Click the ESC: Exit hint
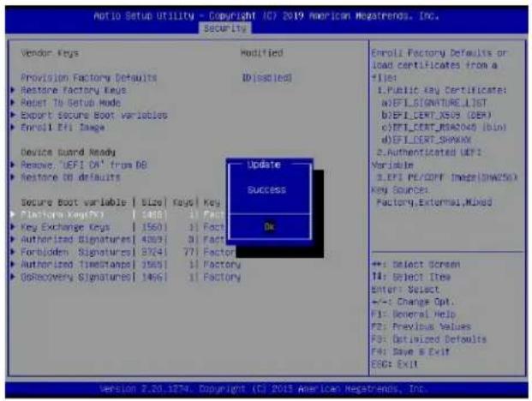Viewport: 532px width, 401px height. [394, 364]
